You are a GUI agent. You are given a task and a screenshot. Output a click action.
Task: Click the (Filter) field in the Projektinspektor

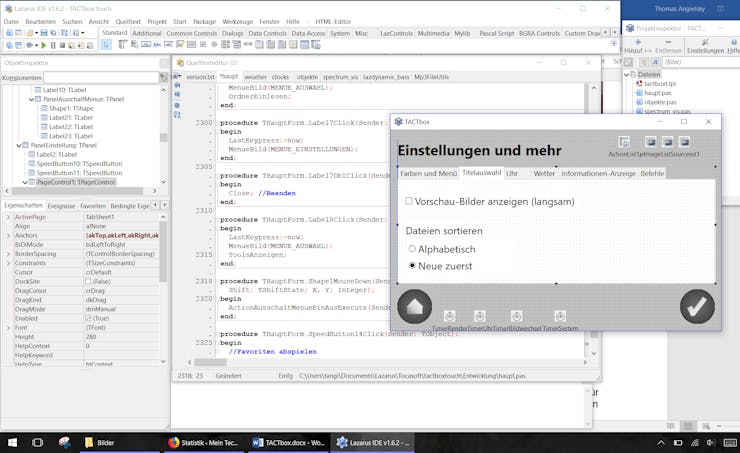pyautogui.click(x=699, y=62)
